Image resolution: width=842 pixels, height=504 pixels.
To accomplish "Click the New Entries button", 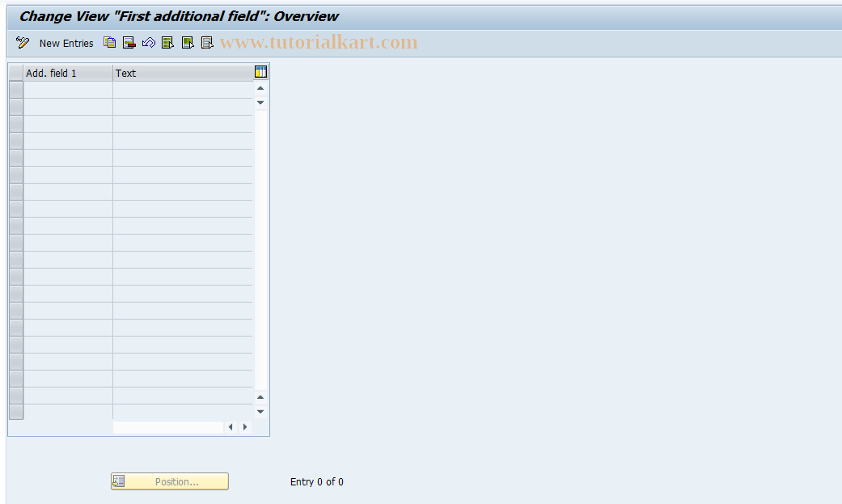I will click(66, 44).
